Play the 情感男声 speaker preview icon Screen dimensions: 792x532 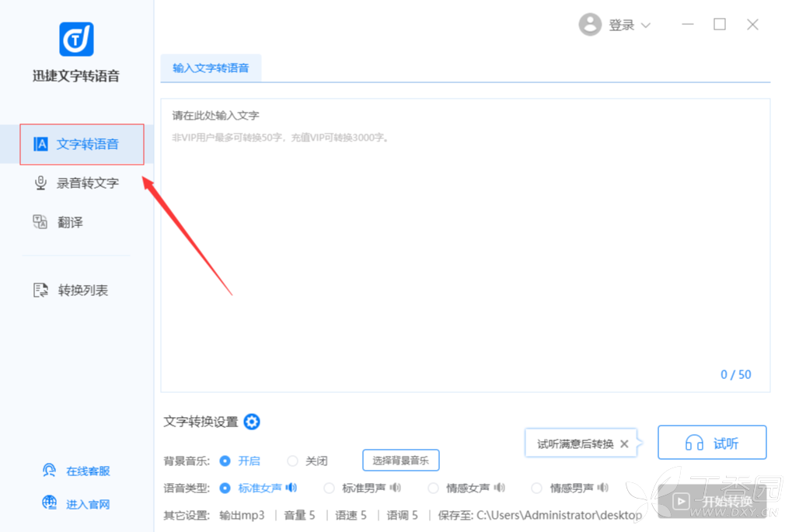click(604, 488)
